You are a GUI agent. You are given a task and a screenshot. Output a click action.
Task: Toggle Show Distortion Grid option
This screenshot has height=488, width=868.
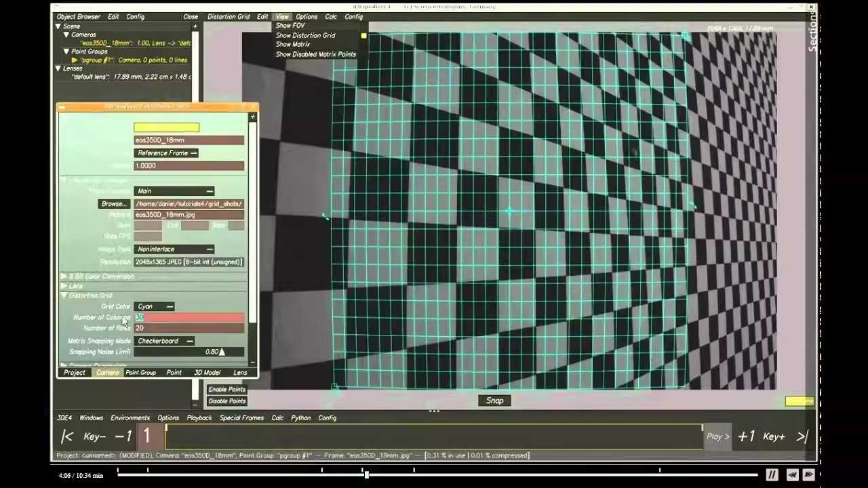click(305, 35)
